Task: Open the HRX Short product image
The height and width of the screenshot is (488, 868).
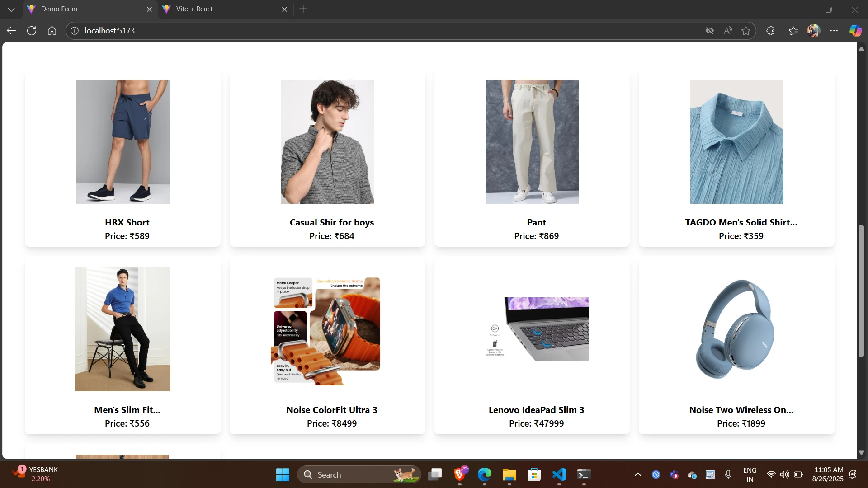Action: click(x=123, y=141)
